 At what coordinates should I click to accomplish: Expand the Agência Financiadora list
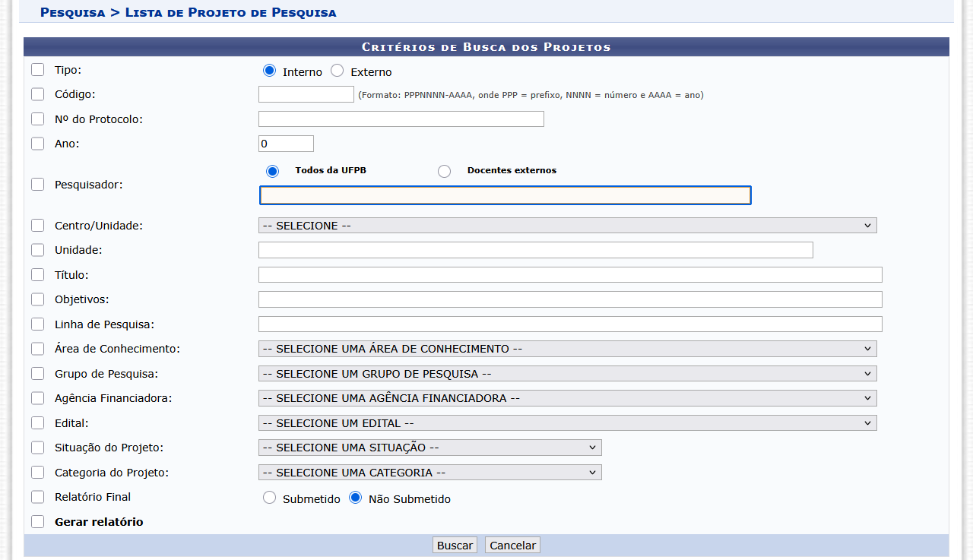pyautogui.click(x=567, y=398)
